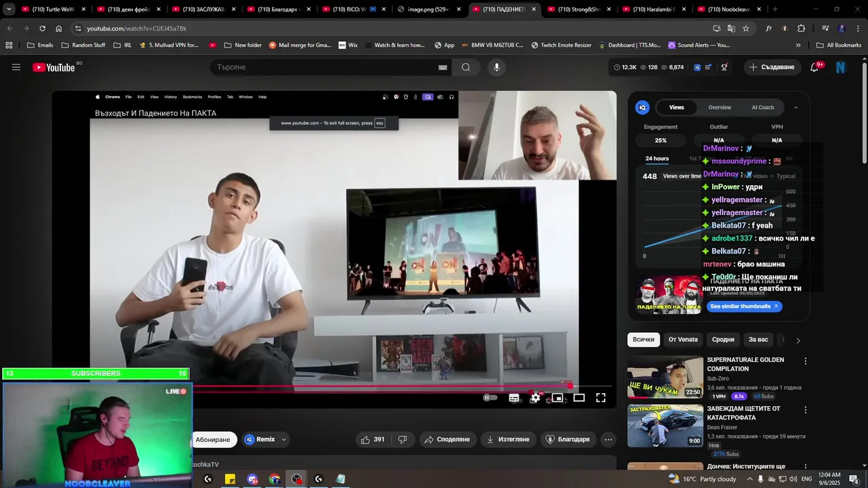Click the page vertical scrollbar
The height and width of the screenshot is (488, 868).
click(864, 112)
